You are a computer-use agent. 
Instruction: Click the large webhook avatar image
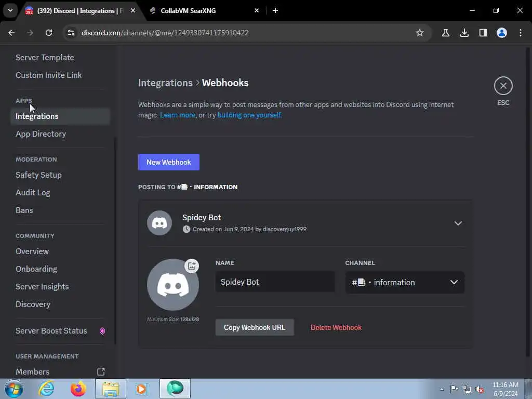point(172,285)
